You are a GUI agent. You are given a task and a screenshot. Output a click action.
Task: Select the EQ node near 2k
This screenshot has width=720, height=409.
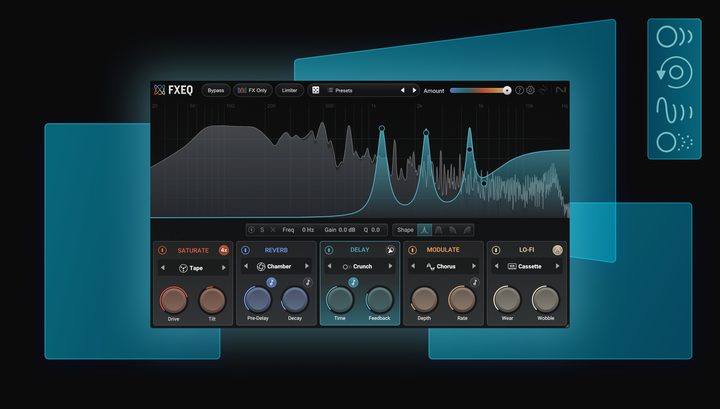(426, 133)
